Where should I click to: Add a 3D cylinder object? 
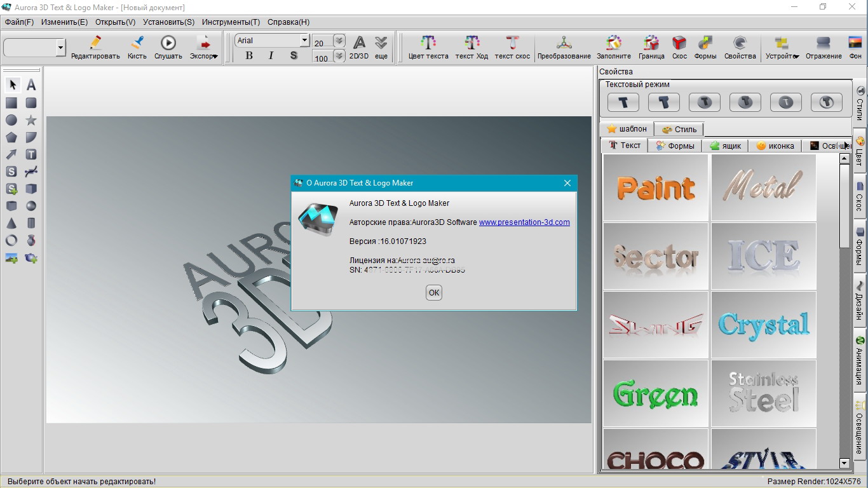pyautogui.click(x=31, y=223)
